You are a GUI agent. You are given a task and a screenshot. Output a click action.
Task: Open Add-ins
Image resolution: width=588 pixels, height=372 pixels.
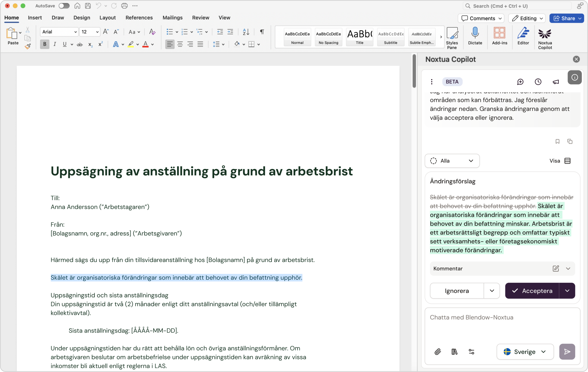coord(499,36)
